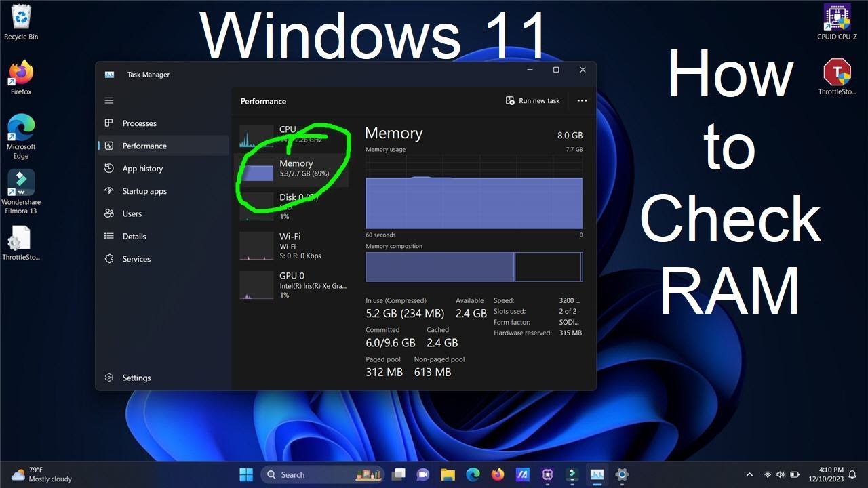
Task: Open the weather widget showing 79°F
Action: coord(42,474)
